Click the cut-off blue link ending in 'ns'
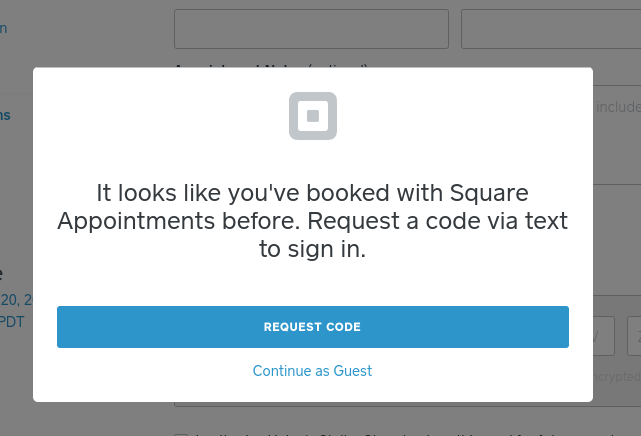The image size is (641, 436). (5, 116)
